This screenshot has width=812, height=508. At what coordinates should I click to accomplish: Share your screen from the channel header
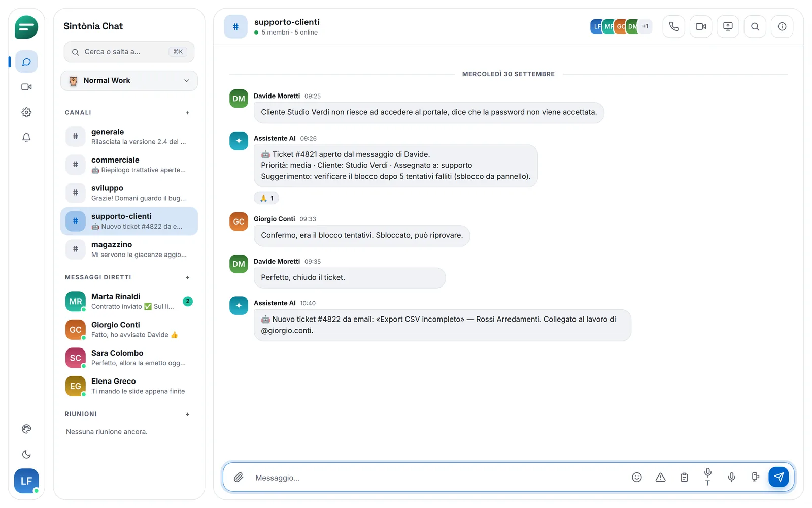(x=728, y=26)
